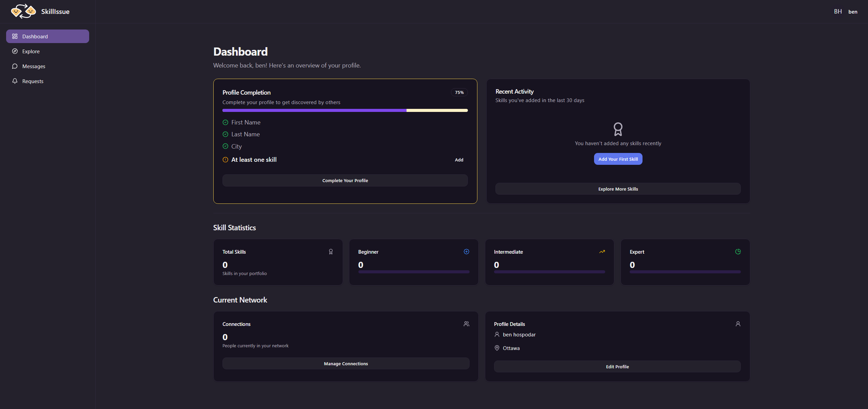Click the Connections people icon

click(466, 324)
